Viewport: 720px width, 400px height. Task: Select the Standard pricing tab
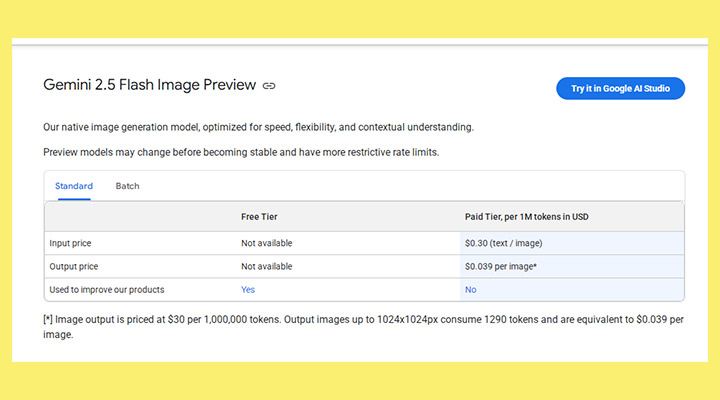[x=74, y=186]
